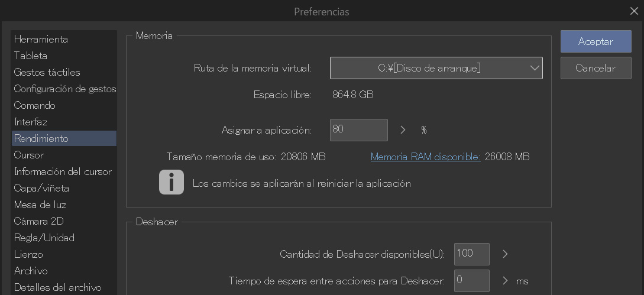The image size is (644, 295).
Task: Go to Gestos táctiles settings
Action: [x=47, y=73]
